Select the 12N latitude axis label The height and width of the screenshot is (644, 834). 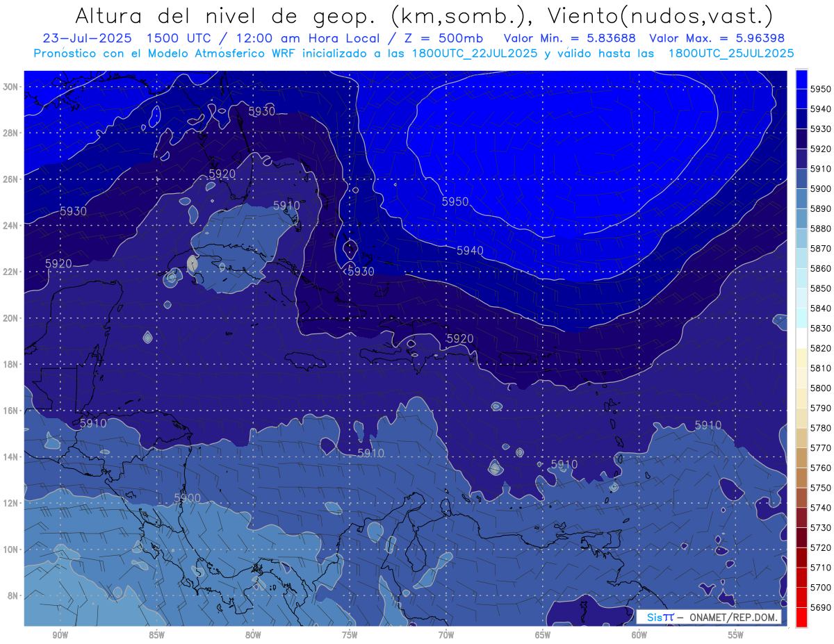click(x=12, y=503)
